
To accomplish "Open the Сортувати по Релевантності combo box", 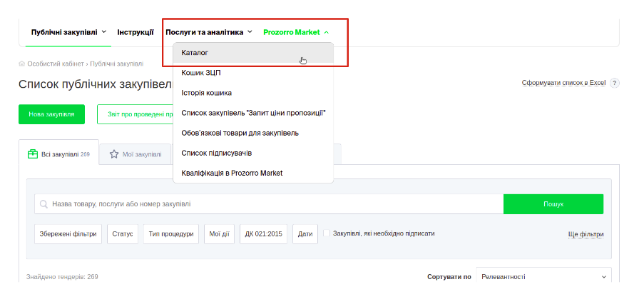I will pyautogui.click(x=544, y=276).
